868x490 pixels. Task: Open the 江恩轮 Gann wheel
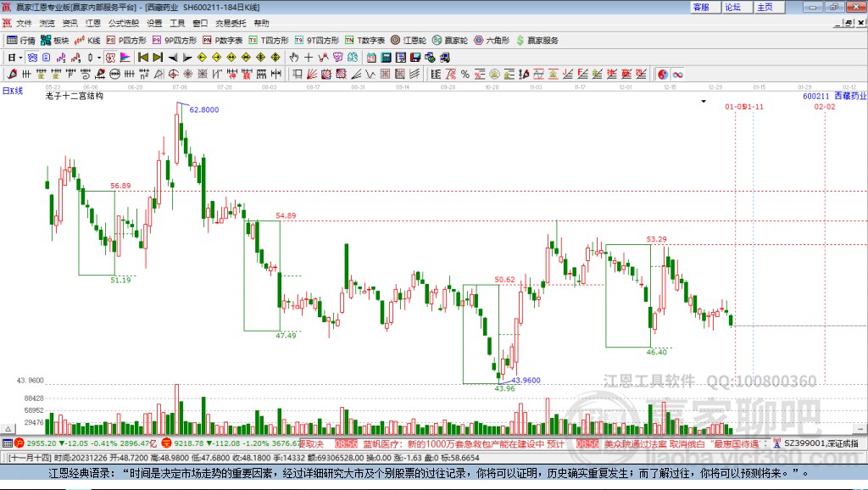[409, 40]
